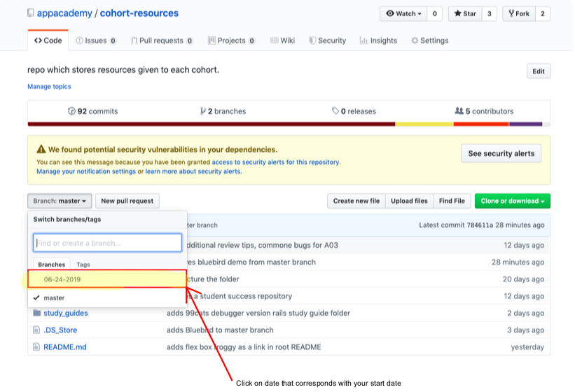Image resolution: width=575 pixels, height=392 pixels.
Task: Click the branches fork icon next to 2 branches
Action: tap(203, 111)
